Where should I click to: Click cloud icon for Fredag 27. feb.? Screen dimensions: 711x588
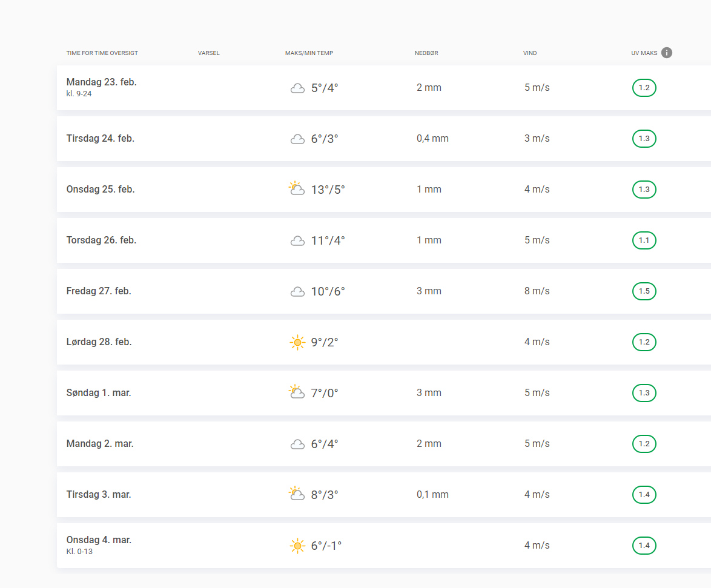(297, 292)
